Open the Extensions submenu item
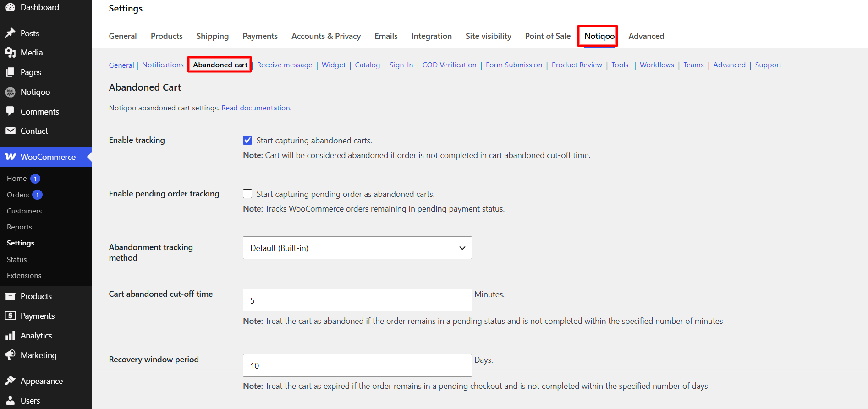The width and height of the screenshot is (868, 409). click(x=24, y=276)
